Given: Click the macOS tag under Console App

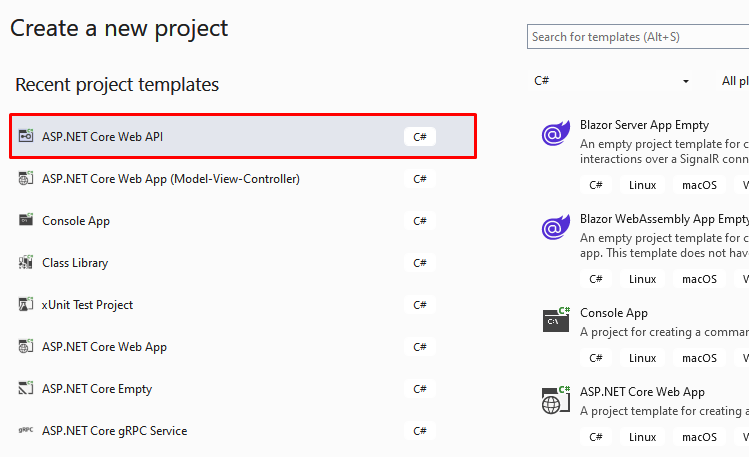Looking at the screenshot, I should (x=699, y=358).
